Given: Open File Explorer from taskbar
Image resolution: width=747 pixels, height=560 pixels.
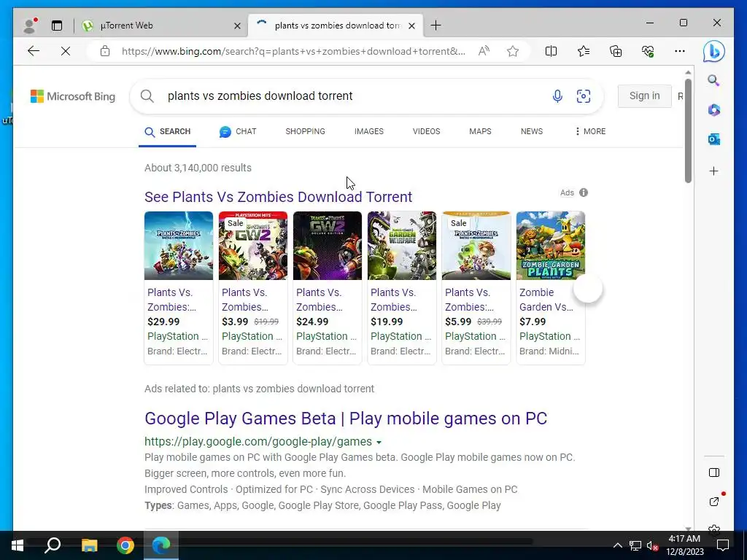Looking at the screenshot, I should [89, 545].
